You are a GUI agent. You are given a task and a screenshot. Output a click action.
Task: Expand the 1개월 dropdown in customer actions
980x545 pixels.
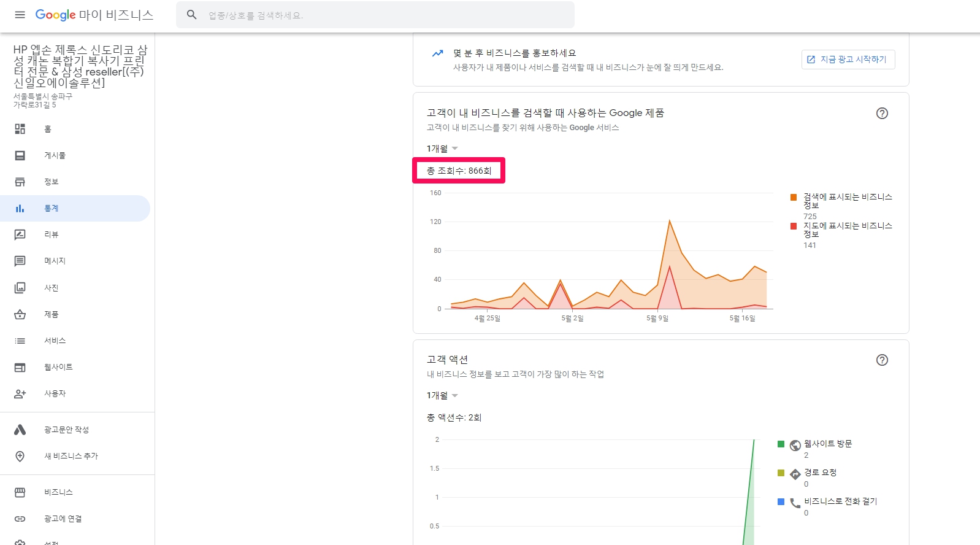pos(442,396)
